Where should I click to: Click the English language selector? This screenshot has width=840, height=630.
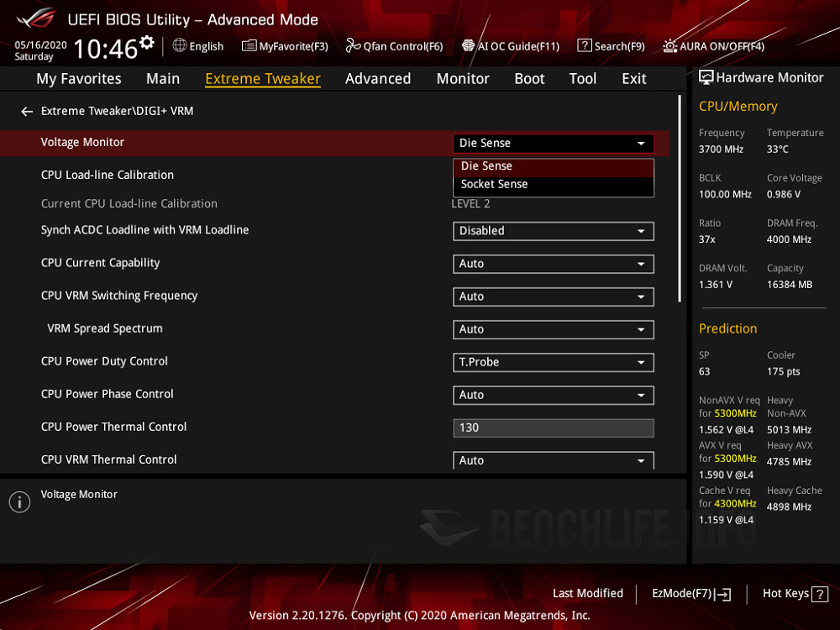[x=198, y=46]
